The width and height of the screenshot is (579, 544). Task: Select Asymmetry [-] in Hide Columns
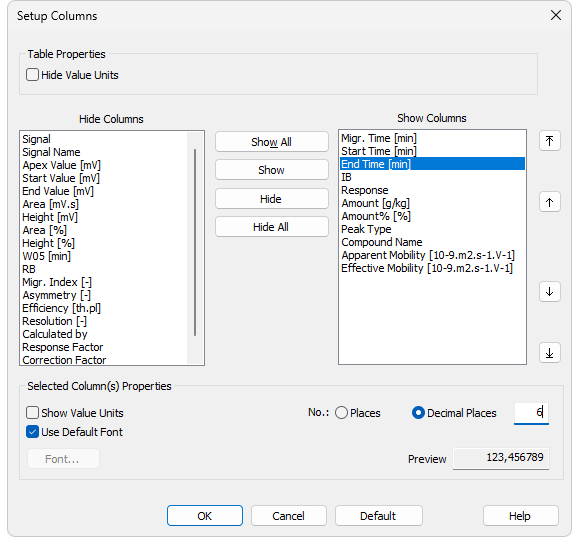coord(56,295)
